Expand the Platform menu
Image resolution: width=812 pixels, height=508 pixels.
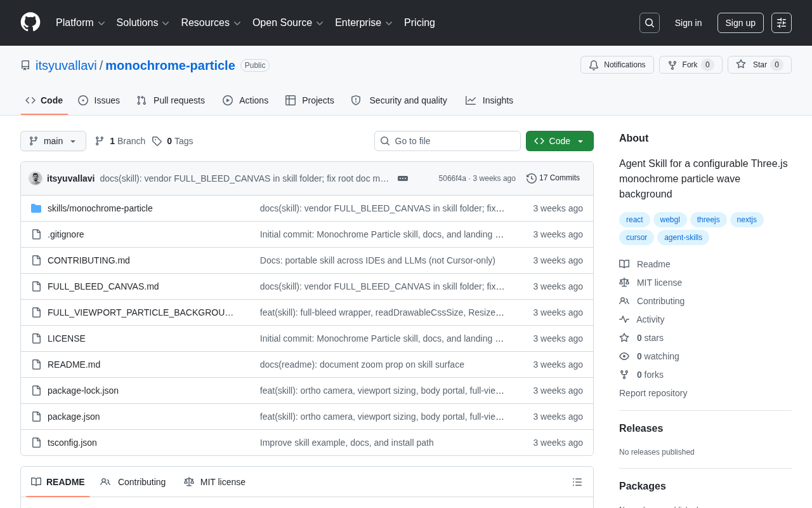point(81,23)
